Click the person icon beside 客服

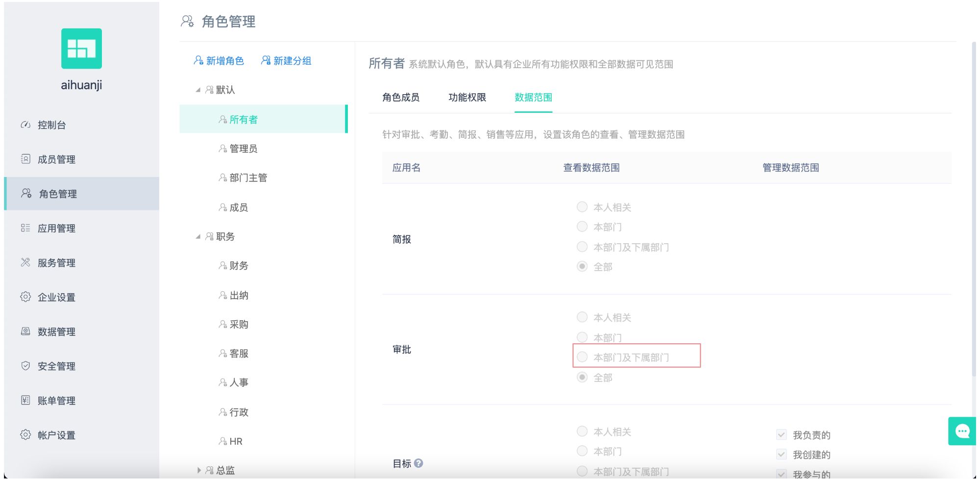coord(223,353)
